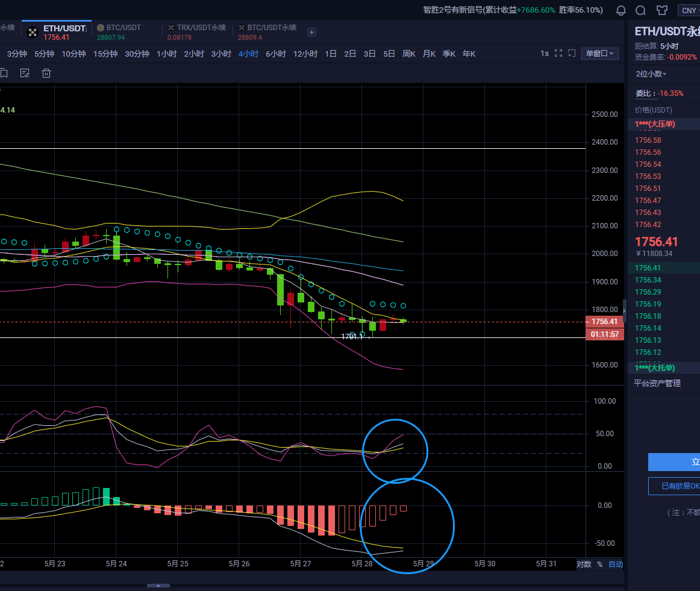The width and height of the screenshot is (700, 591).
Task: Open the 单窗口 window layout dropdown
Action: [x=599, y=54]
